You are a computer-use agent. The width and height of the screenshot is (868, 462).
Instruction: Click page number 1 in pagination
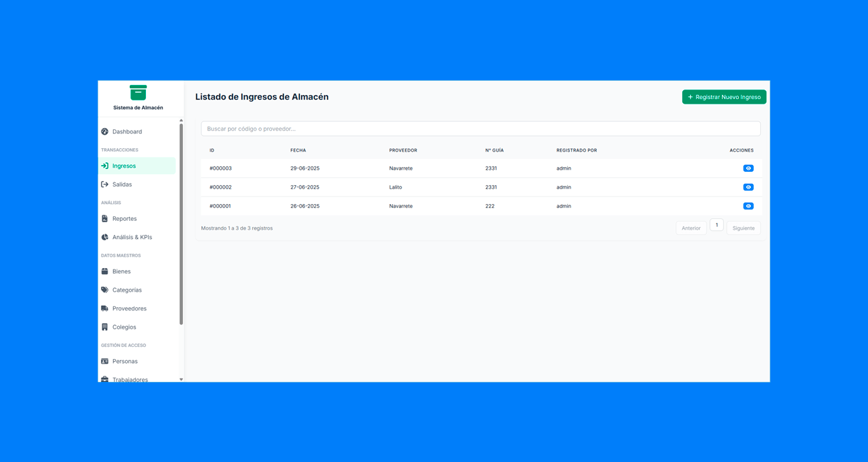[x=717, y=225]
